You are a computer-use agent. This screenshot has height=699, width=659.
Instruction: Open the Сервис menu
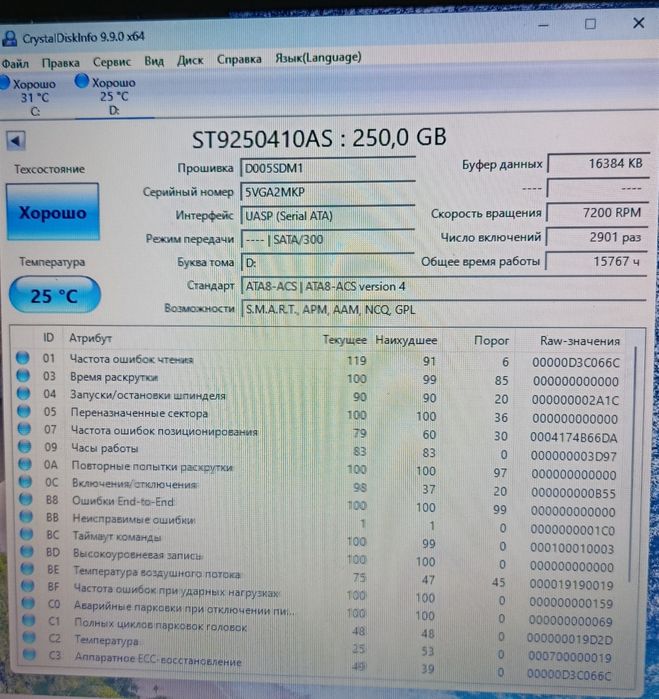pyautogui.click(x=112, y=62)
